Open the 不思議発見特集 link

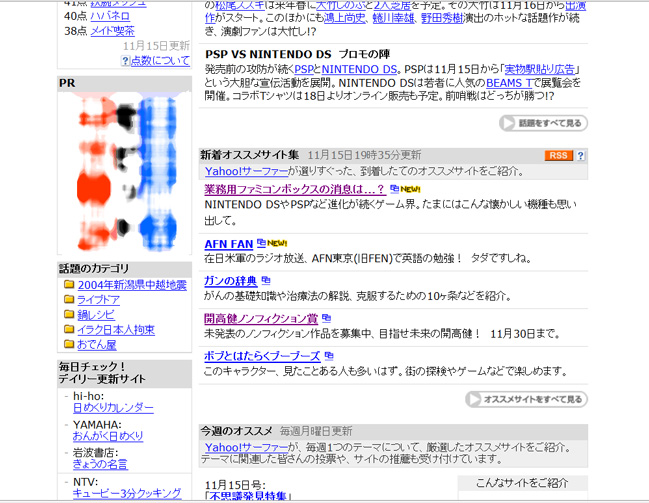249,496
